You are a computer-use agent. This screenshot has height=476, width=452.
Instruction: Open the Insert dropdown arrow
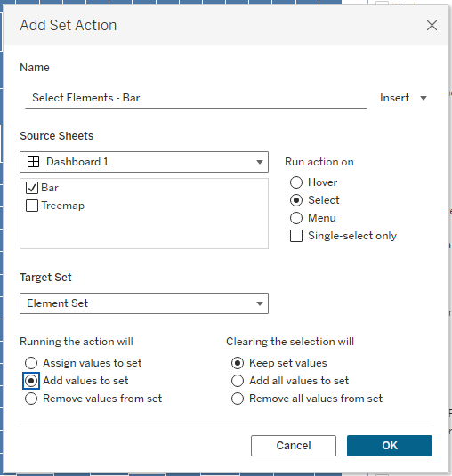tap(424, 98)
